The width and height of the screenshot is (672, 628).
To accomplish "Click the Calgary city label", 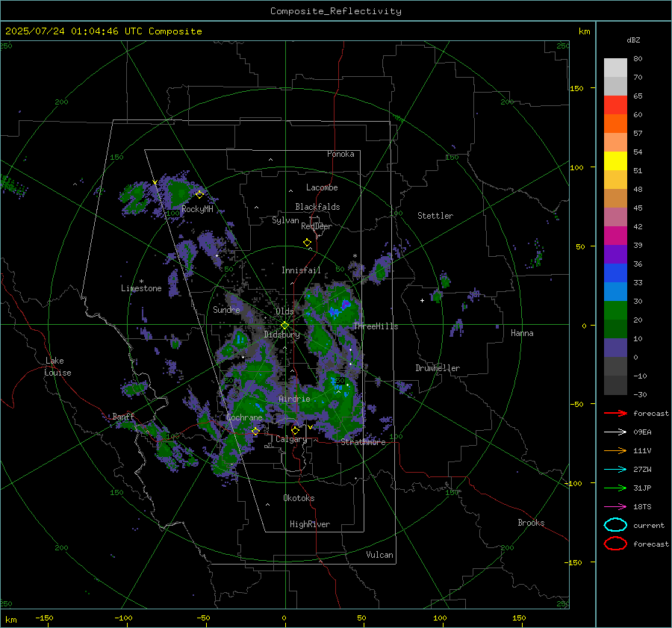I will click(x=291, y=439).
